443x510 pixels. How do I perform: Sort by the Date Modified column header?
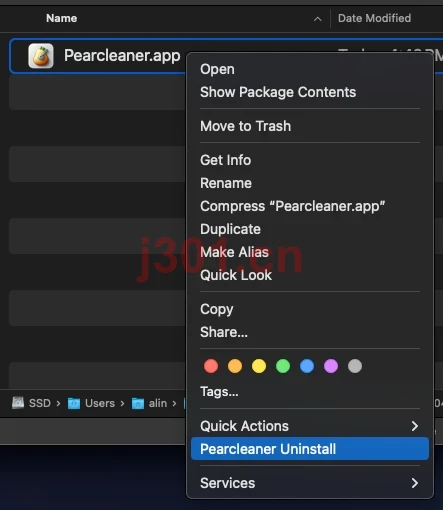374,18
